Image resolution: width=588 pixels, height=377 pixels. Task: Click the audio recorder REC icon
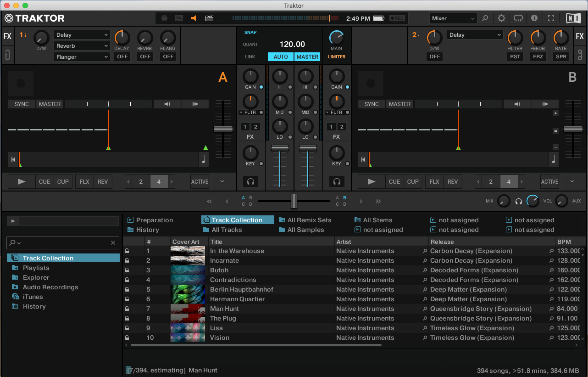[x=397, y=18]
